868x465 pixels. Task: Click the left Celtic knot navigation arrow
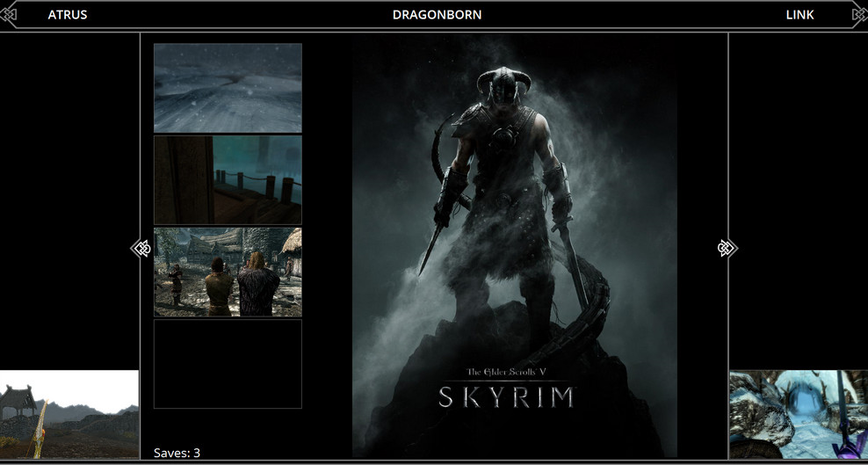pyautogui.click(x=141, y=249)
